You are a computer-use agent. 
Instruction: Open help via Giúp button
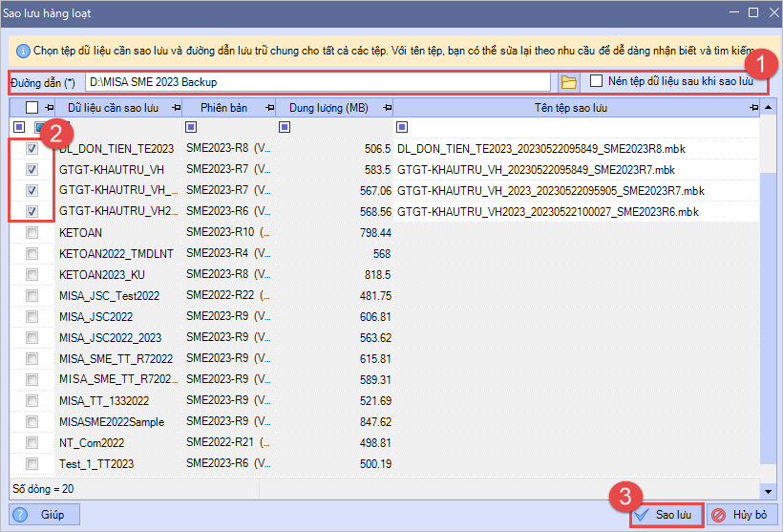coord(44,515)
